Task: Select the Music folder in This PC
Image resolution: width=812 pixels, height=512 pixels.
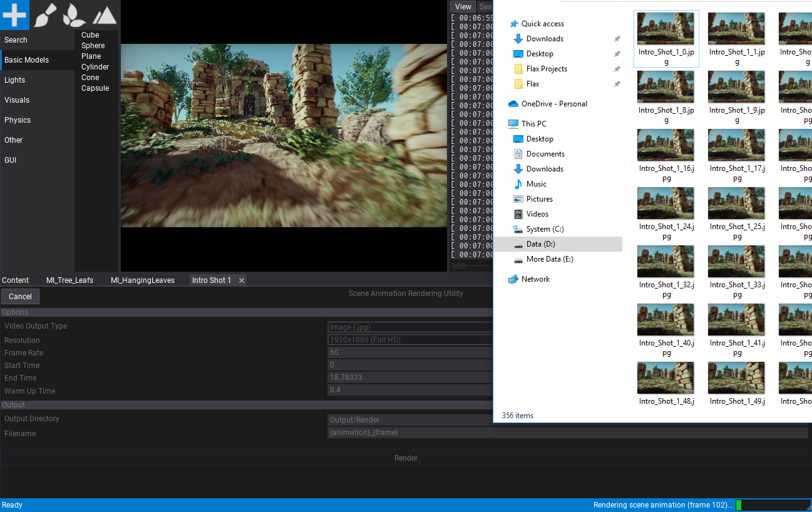Action: pyautogui.click(x=536, y=184)
